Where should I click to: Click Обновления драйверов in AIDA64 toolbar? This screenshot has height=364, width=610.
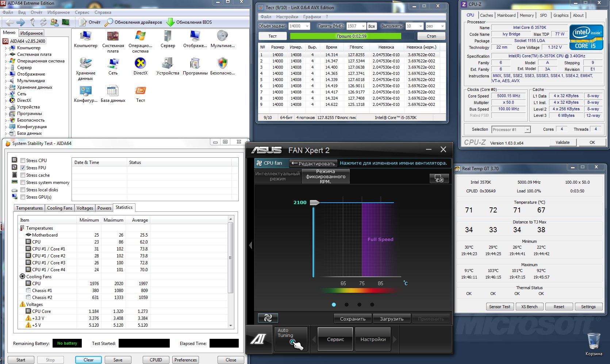pyautogui.click(x=133, y=22)
